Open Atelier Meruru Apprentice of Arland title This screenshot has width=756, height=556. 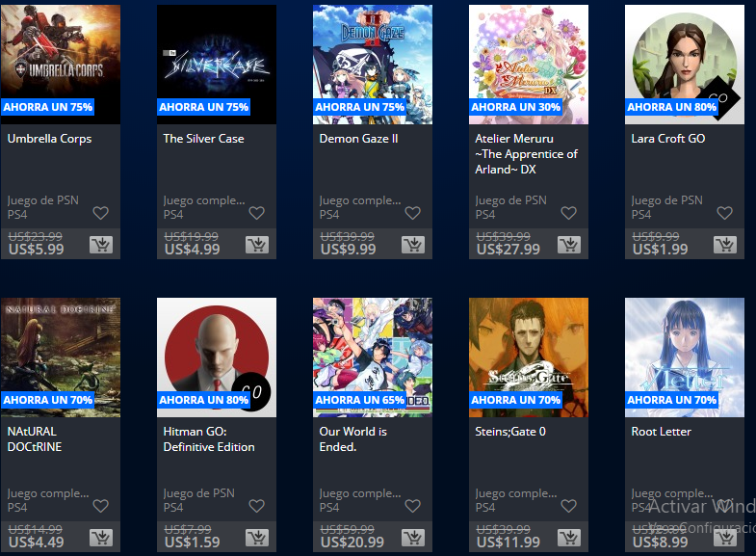click(526, 154)
